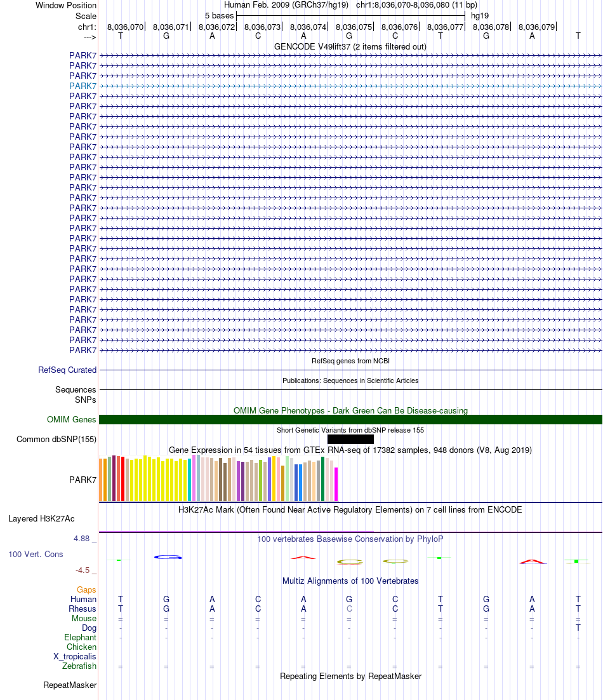
Task: Click the Dog alignment row label
Action: pos(89,628)
